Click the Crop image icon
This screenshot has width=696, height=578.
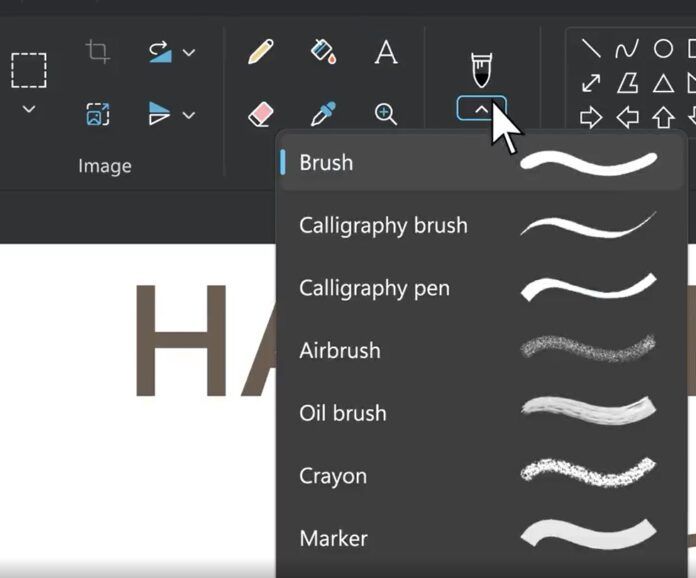click(98, 52)
